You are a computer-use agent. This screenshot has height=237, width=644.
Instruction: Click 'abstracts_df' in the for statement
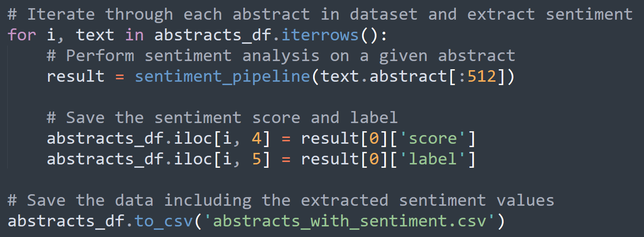212,36
